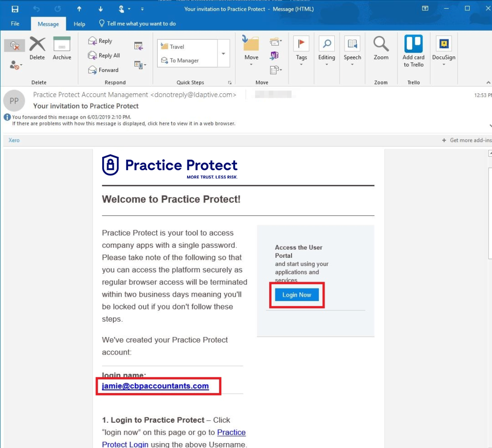Click the Reply with Meeting icon
The height and width of the screenshot is (448, 492).
pyautogui.click(x=138, y=46)
